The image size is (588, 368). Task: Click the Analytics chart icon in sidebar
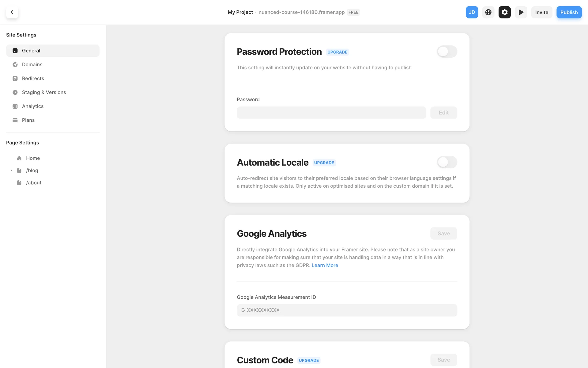(15, 106)
